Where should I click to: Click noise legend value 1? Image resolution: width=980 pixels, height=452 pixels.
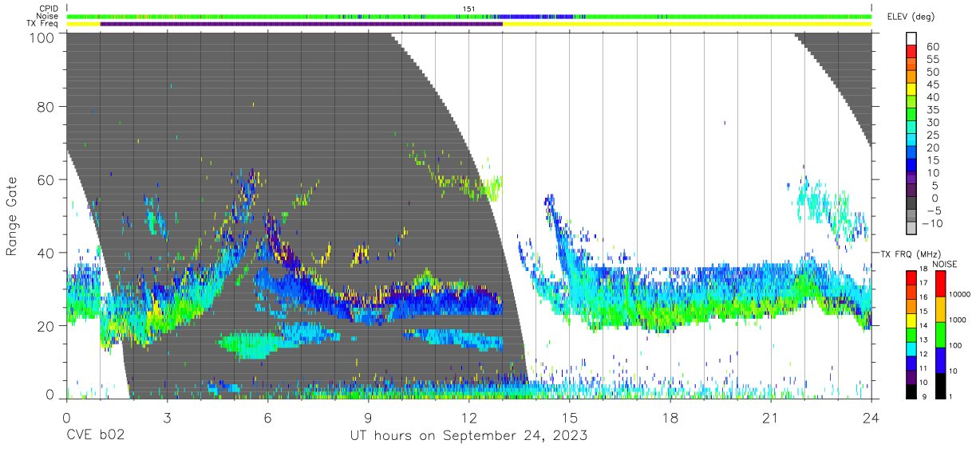pos(950,397)
